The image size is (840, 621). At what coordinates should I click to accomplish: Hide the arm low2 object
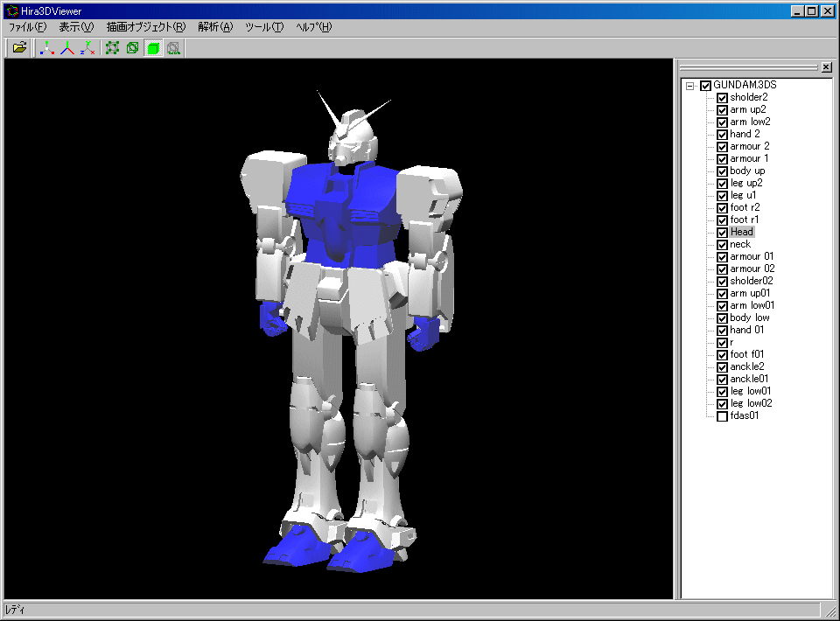coord(722,122)
